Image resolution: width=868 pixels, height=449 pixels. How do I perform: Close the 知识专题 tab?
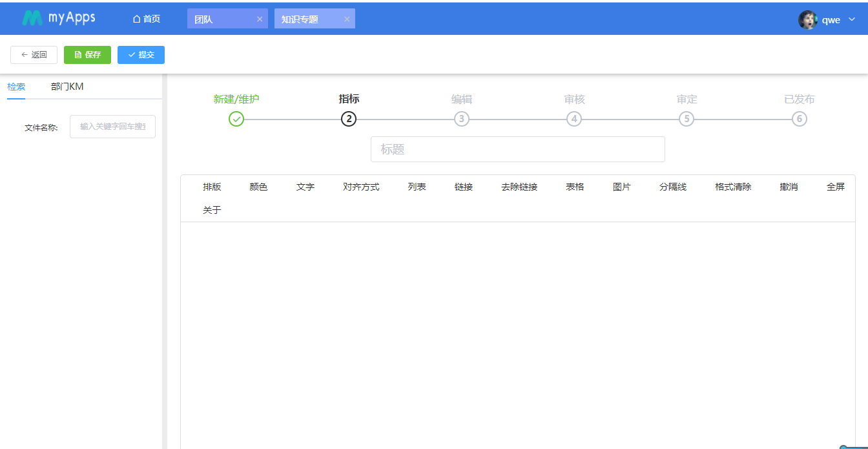347,19
